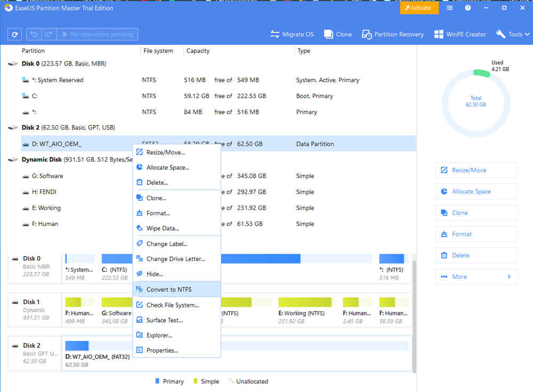Open WinPE Creator
The width and height of the screenshot is (533, 392).
pyautogui.click(x=460, y=34)
